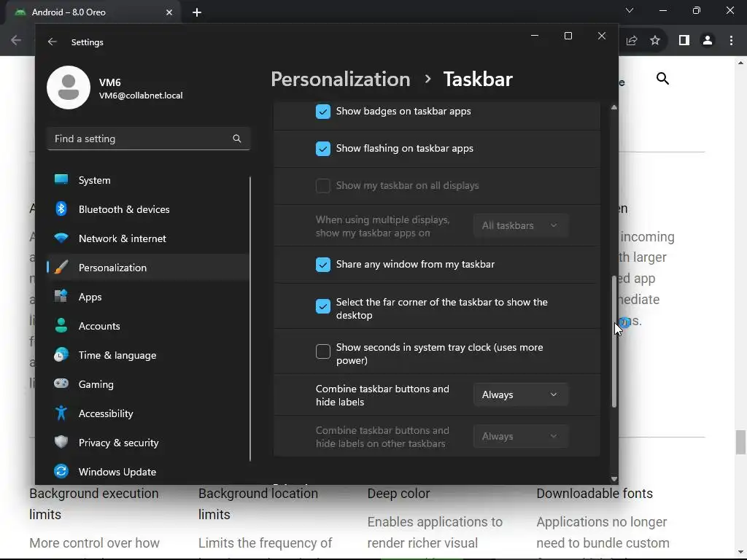Go to Windows Update settings
This screenshot has width=747, height=560.
pos(147,472)
